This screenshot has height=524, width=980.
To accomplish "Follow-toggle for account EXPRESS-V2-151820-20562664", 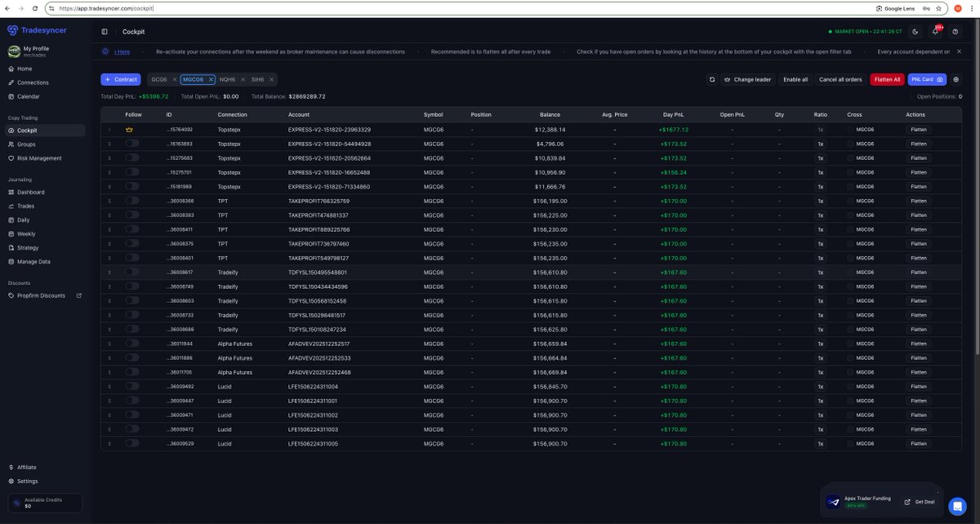I will pos(131,158).
